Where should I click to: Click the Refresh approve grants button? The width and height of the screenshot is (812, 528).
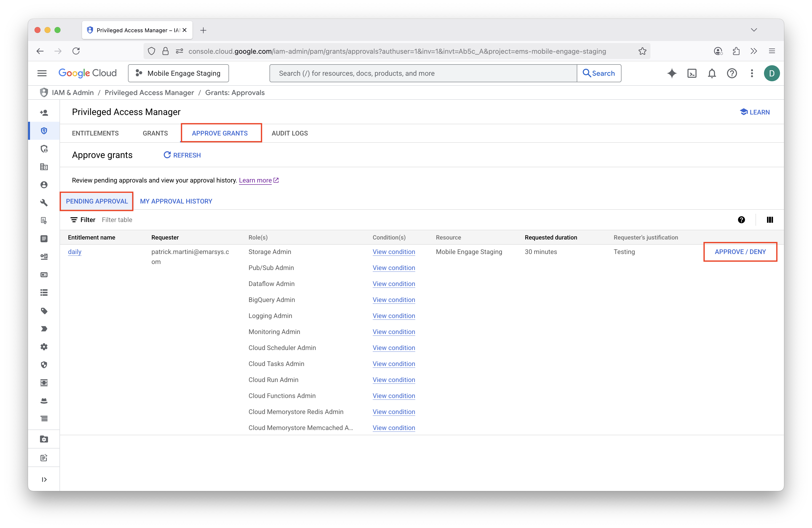182,155
